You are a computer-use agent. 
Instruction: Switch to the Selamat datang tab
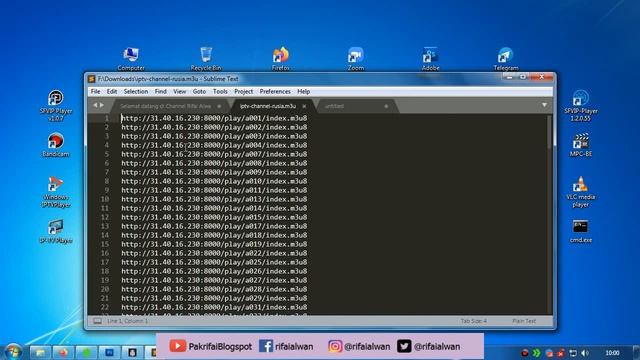tap(166, 106)
